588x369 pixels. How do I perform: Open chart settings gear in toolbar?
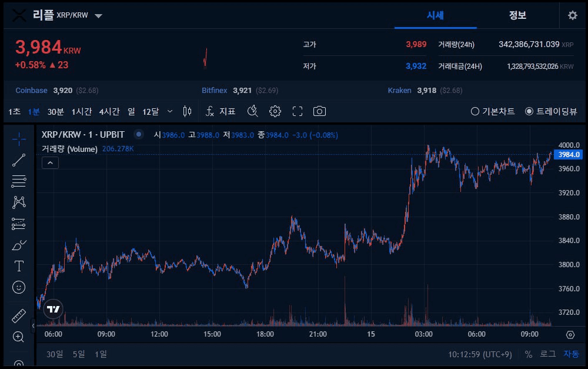tap(275, 111)
